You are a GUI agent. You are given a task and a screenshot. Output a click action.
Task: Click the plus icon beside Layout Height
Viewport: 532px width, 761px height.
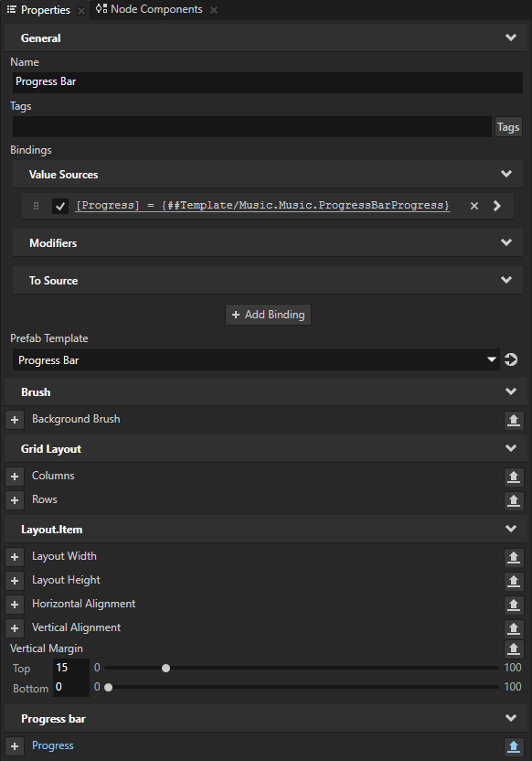14,580
